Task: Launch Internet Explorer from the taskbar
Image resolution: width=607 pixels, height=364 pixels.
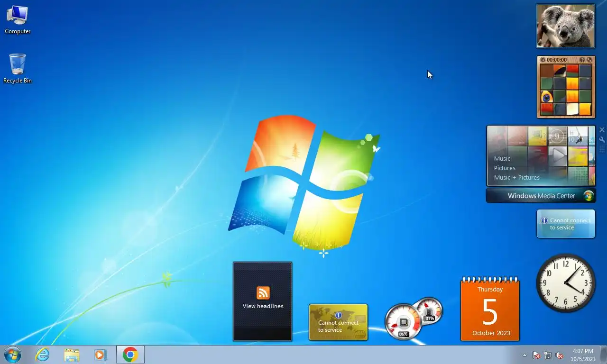Action: point(43,355)
